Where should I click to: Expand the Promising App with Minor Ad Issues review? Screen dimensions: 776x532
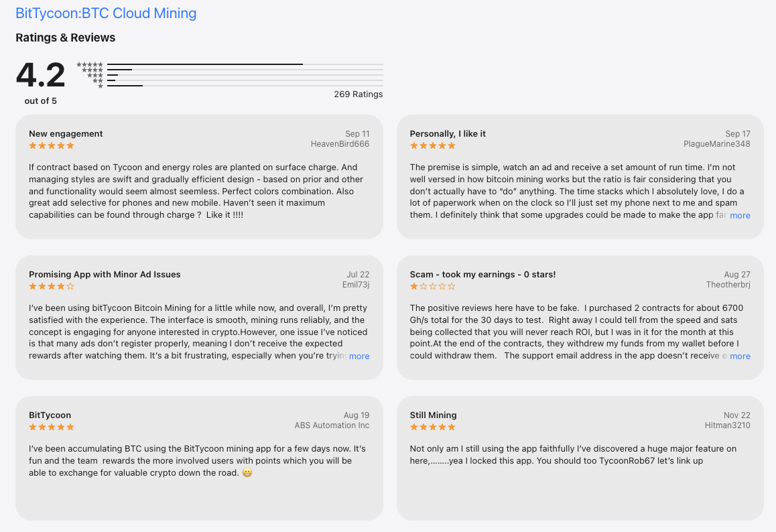359,356
